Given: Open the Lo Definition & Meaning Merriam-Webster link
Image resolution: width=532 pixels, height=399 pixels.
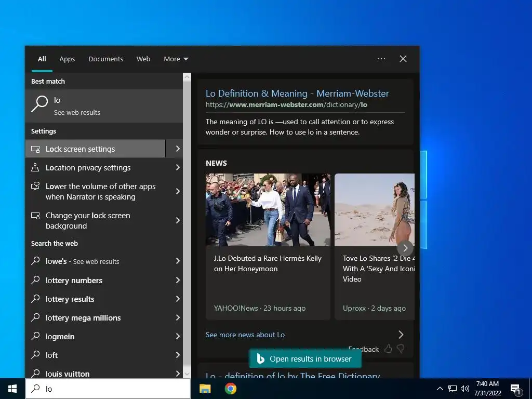Looking at the screenshot, I should (x=297, y=94).
